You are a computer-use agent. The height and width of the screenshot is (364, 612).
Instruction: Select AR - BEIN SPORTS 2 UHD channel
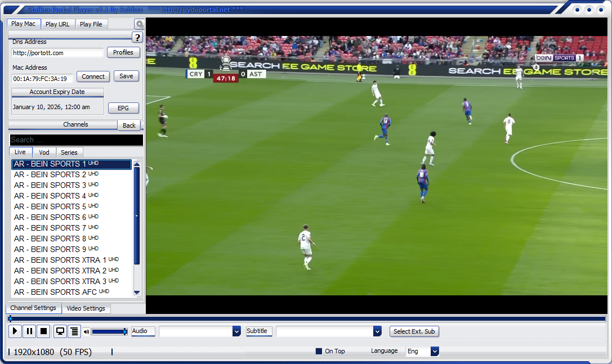pyautogui.click(x=72, y=174)
